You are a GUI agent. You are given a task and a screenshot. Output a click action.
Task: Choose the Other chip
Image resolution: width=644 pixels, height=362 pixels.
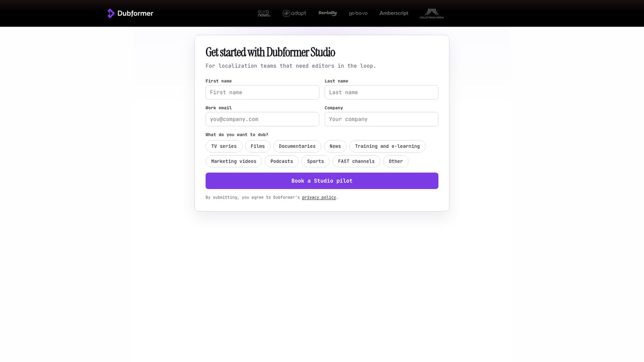[396, 161]
